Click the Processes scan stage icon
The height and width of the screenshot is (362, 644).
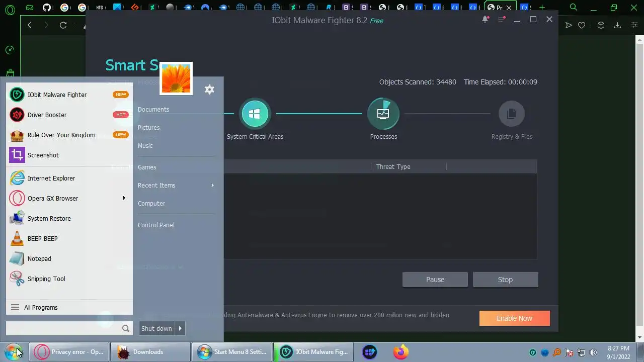pyautogui.click(x=383, y=114)
